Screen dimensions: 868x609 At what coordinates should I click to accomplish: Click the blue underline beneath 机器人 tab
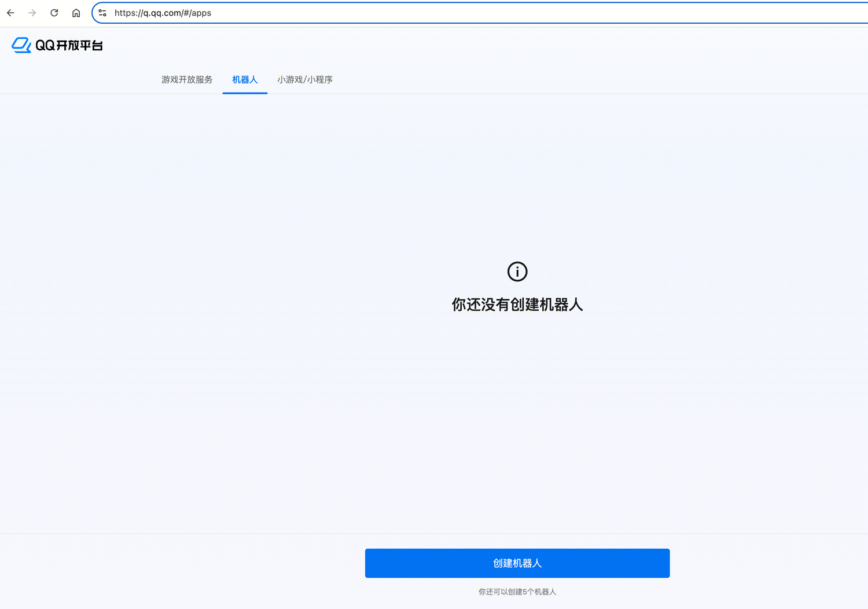245,93
